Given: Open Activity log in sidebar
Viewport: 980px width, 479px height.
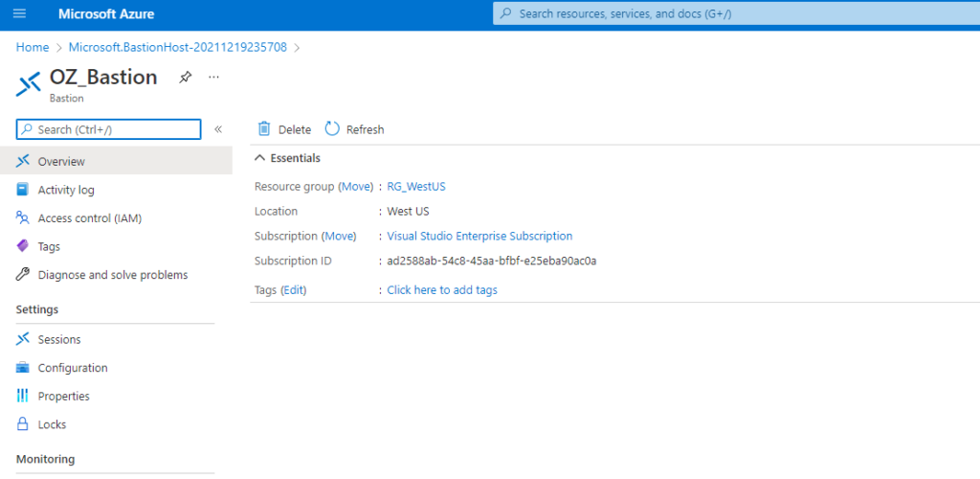Looking at the screenshot, I should click(x=66, y=190).
